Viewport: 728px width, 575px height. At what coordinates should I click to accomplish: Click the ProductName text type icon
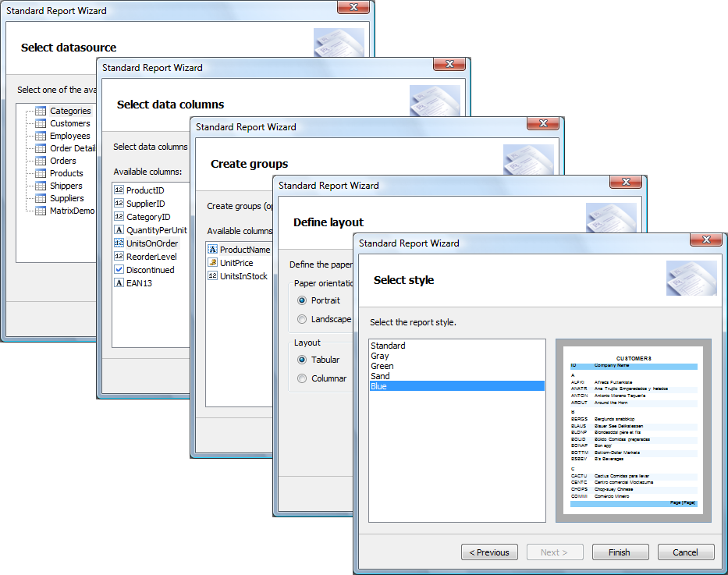(212, 250)
